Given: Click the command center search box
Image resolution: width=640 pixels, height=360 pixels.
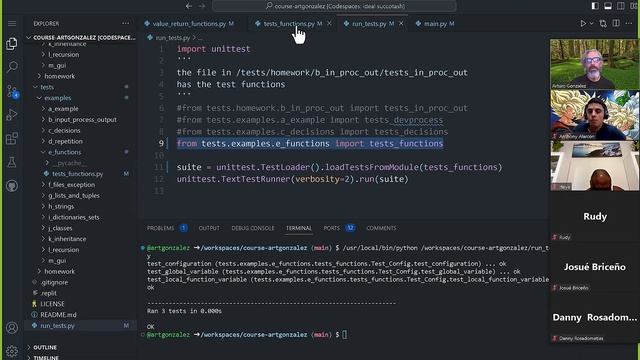Looking at the screenshot, I should tap(334, 6).
